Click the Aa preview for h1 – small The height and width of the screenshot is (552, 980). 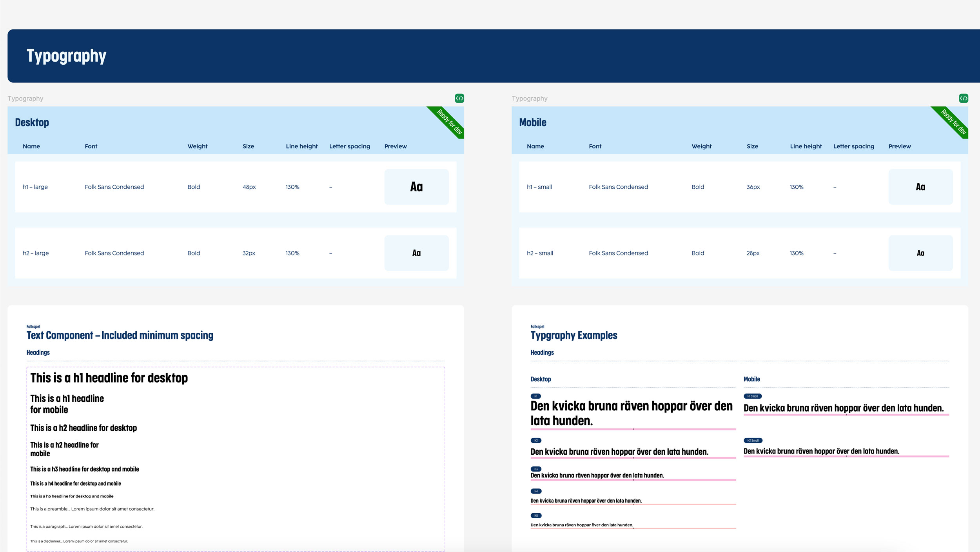pos(920,187)
